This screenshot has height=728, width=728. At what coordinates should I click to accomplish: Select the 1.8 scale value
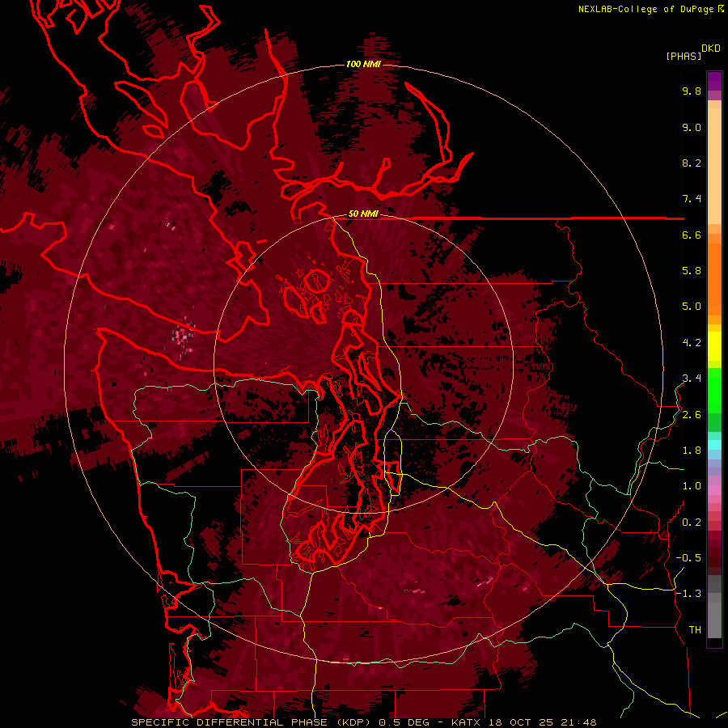pyautogui.click(x=692, y=451)
